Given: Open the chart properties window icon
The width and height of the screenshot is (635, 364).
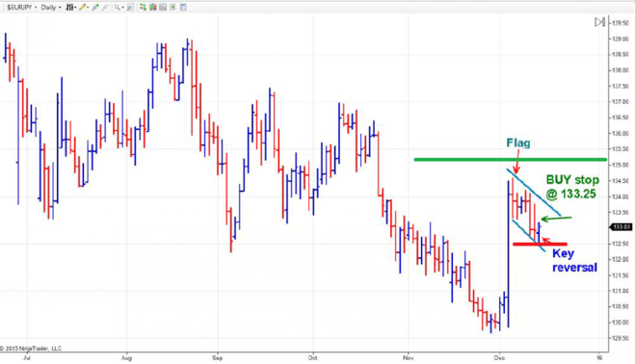Looking at the screenshot, I should click(183, 8).
